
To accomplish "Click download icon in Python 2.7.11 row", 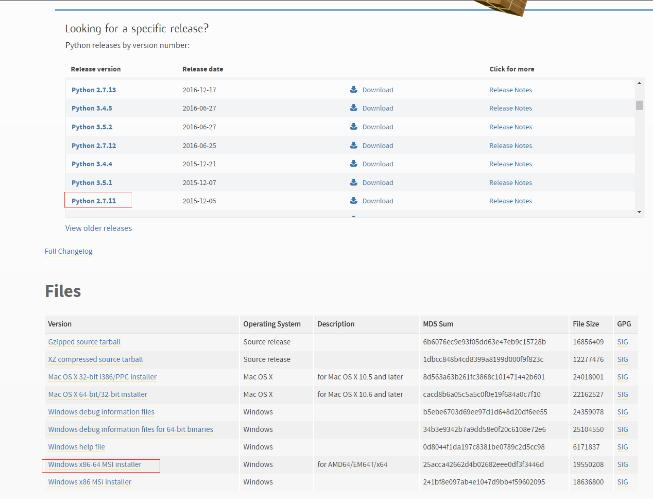I will [x=354, y=201].
